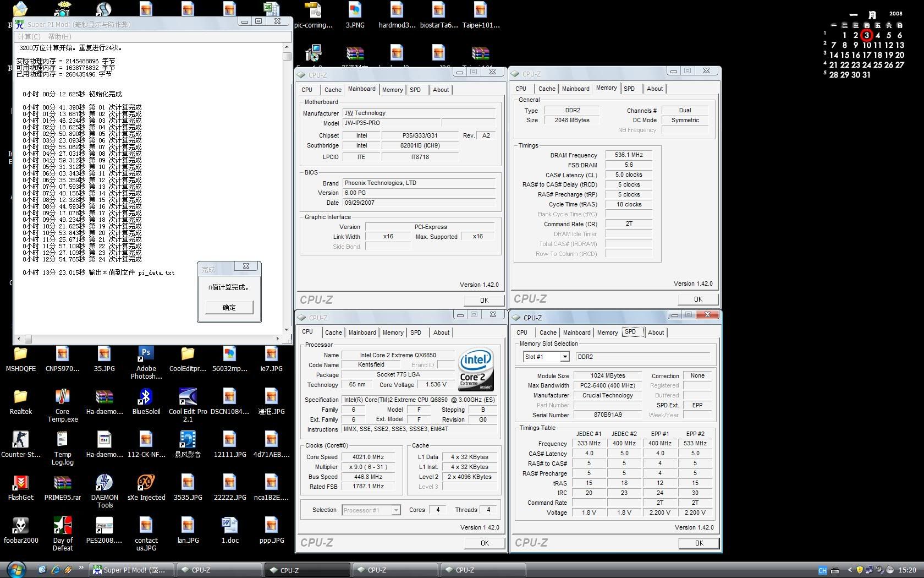Select About tab in CPU tab window
This screenshot has height=578, width=924.
tap(441, 332)
